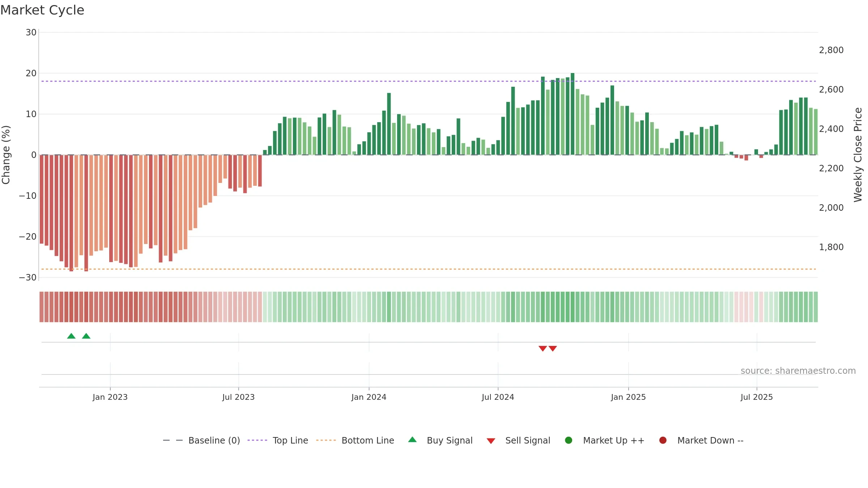The image size is (868, 488).
Task: Click the Buy Signal legend label
Action: pyautogui.click(x=450, y=440)
